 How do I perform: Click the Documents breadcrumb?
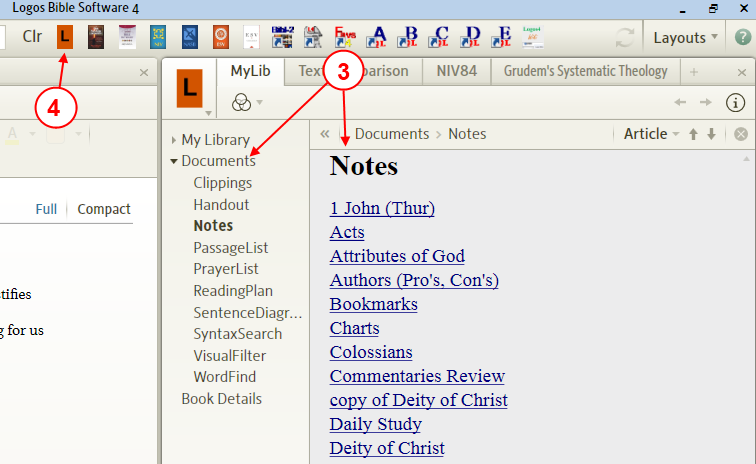coord(392,134)
